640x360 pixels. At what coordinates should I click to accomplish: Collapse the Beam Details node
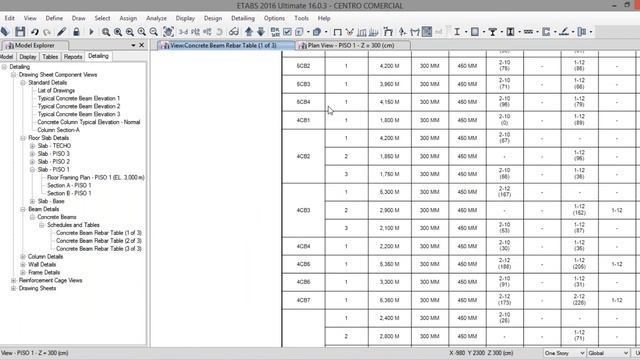pyautogui.click(x=23, y=209)
